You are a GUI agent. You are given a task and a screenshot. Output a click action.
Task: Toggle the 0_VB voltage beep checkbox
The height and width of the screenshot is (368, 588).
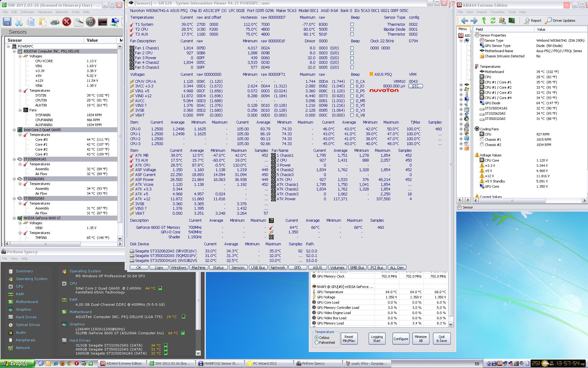click(x=352, y=115)
